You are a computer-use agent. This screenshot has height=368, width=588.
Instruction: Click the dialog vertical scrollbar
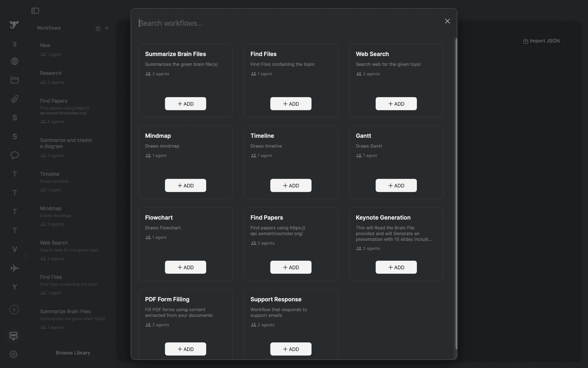456,193
